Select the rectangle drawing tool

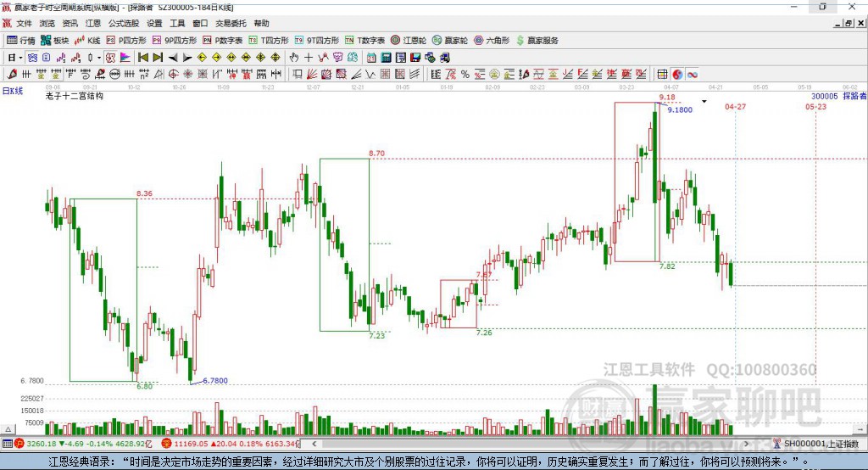[x=297, y=75]
